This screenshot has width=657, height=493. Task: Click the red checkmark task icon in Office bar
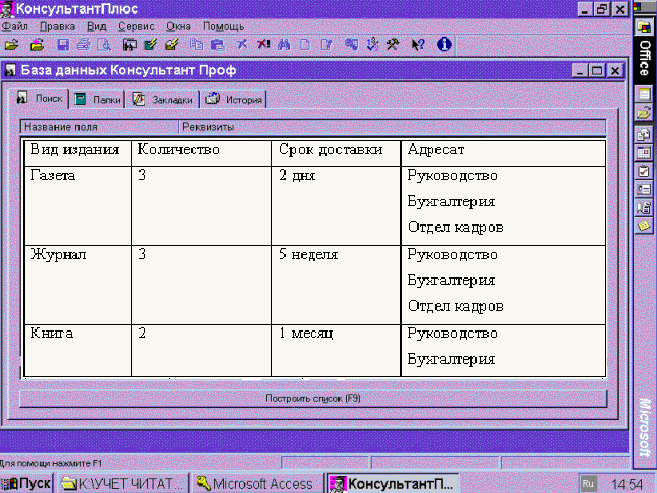point(644,171)
